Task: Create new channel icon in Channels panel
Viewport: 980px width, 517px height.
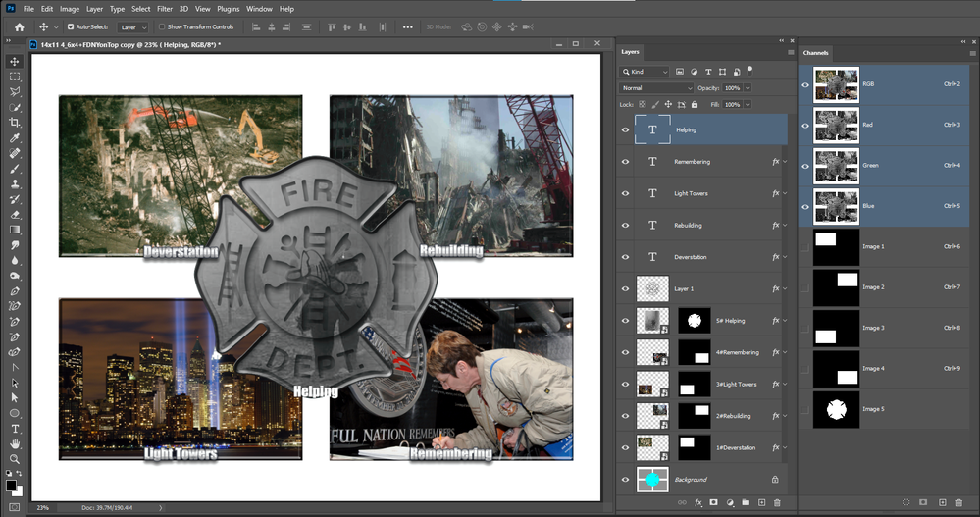Action: click(x=943, y=502)
